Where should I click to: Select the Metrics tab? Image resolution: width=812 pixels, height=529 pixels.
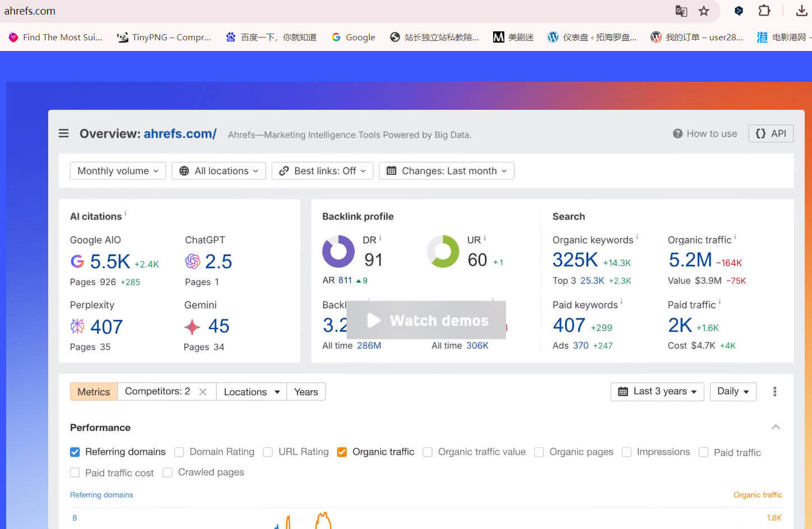(x=94, y=392)
